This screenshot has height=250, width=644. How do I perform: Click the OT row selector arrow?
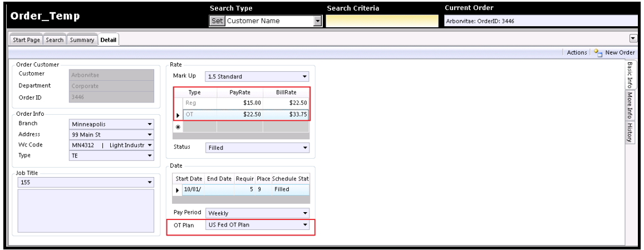click(x=178, y=115)
